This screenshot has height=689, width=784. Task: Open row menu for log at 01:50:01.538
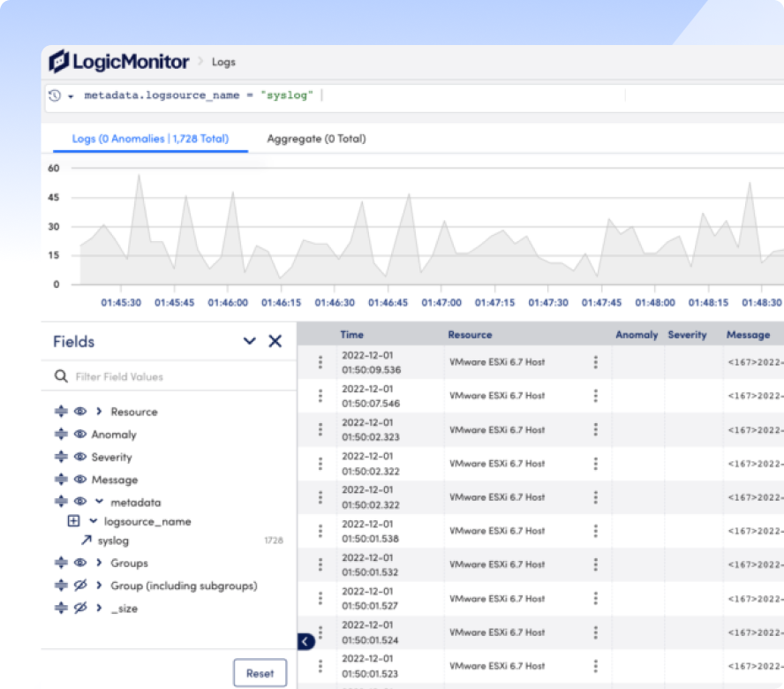click(320, 531)
